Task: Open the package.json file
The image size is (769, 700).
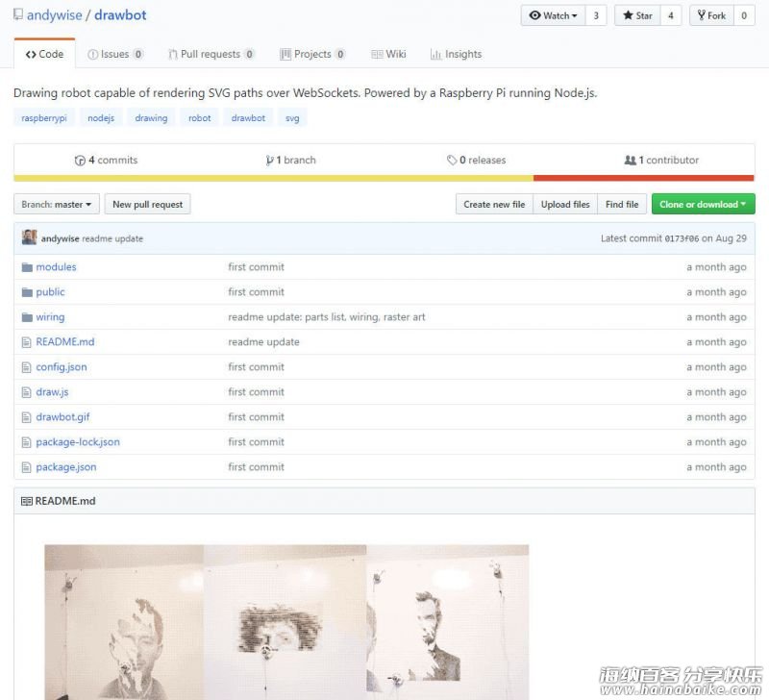Action: (x=66, y=467)
